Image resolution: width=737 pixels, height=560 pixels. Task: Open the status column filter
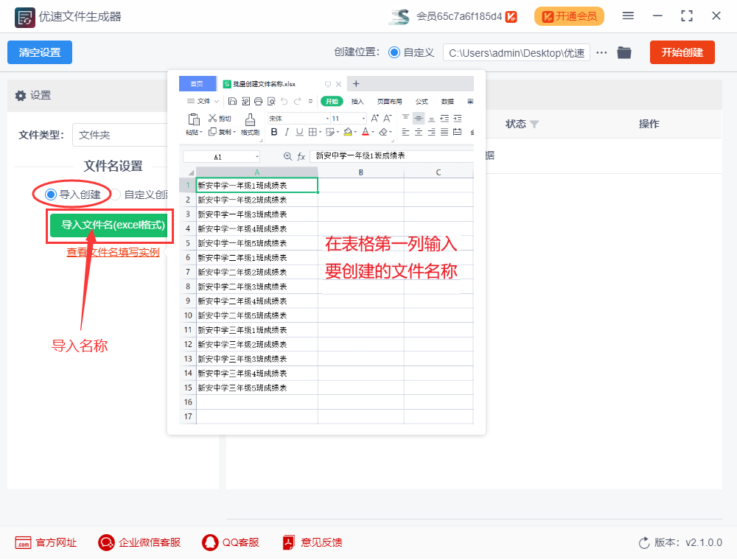[x=534, y=124]
